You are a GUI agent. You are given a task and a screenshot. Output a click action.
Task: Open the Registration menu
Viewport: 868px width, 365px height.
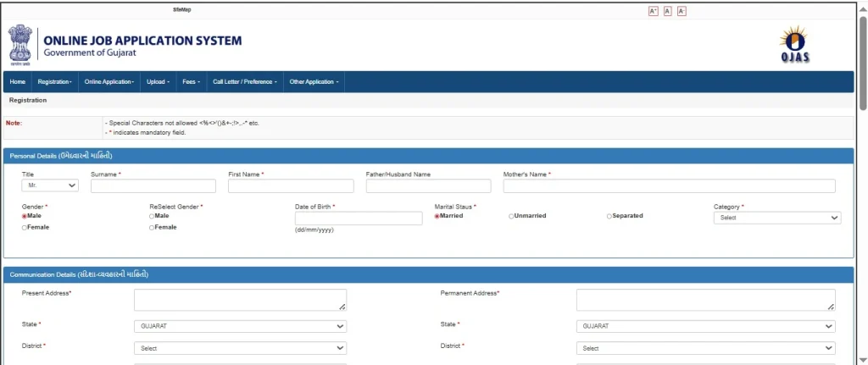pos(55,82)
